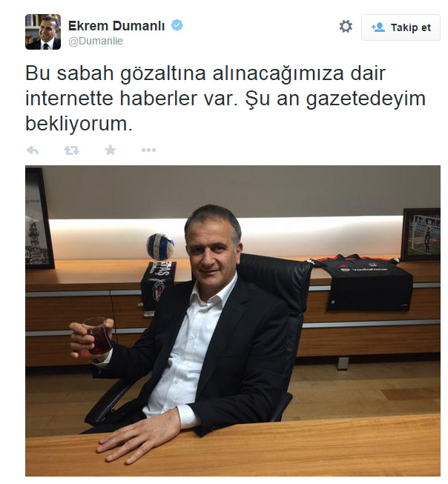Open the Ekrem Dumanlı display name link
448x484 pixels.
[116, 26]
